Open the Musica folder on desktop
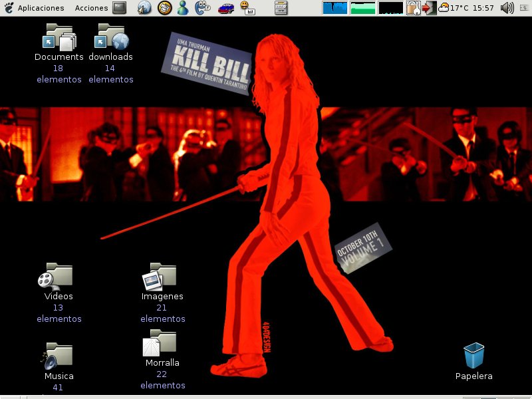This screenshot has width=532, height=399. pos(57,356)
